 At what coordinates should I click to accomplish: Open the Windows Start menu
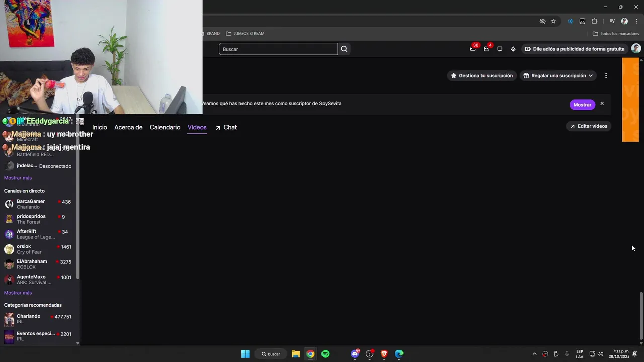tap(245, 354)
